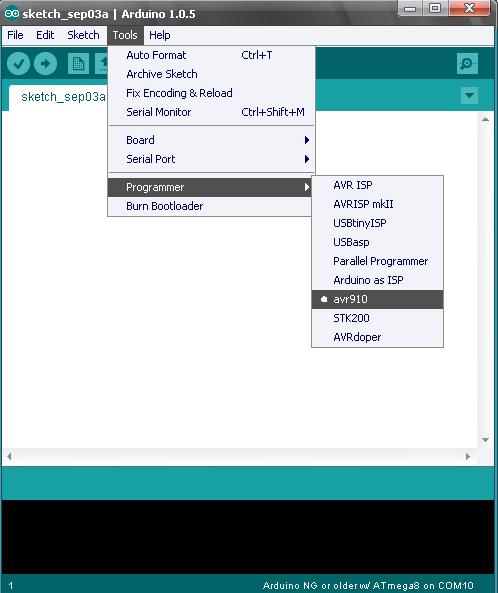Click the New sketch page icon
The image size is (498, 593).
pyautogui.click(x=78, y=64)
